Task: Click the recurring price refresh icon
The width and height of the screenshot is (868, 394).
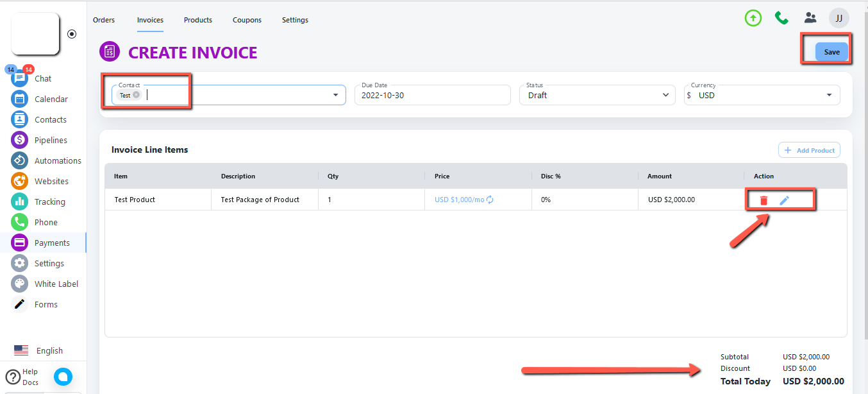Action: [x=490, y=200]
